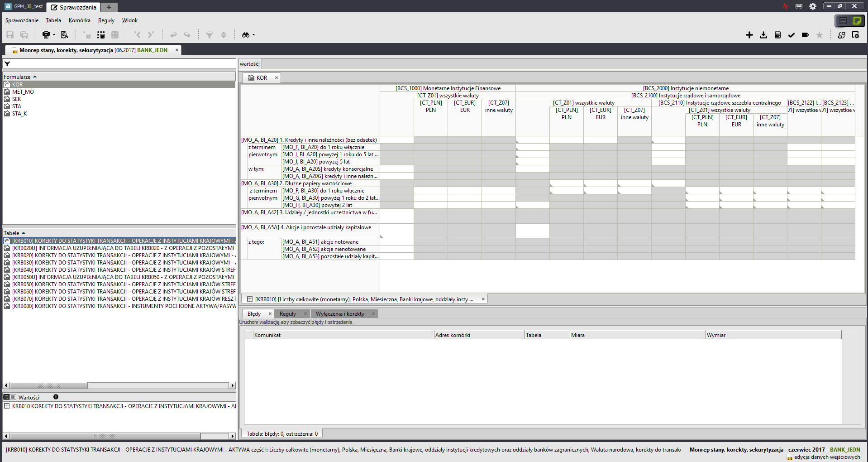The image size is (868, 462).
Task: Click the red activity pulse icon
Action: [785, 6]
